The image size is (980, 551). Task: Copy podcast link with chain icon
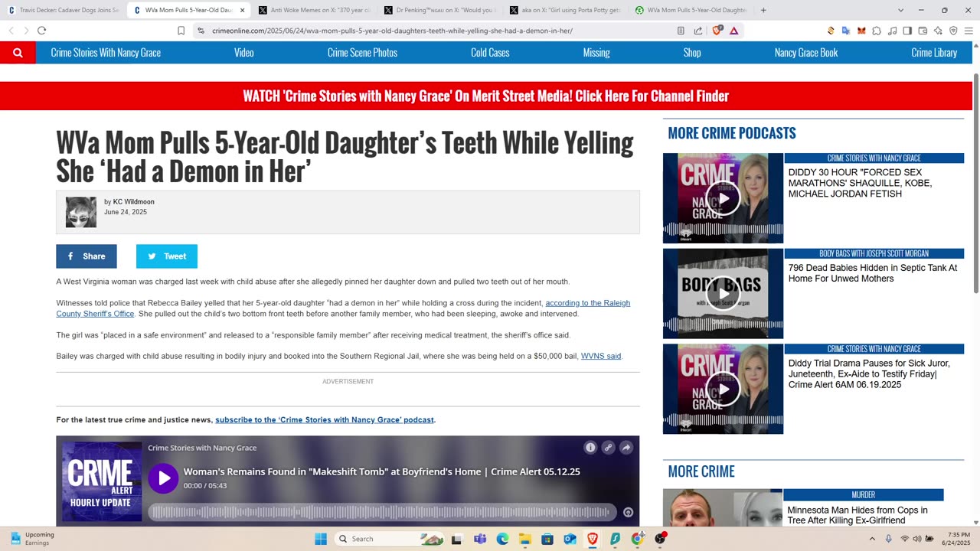[608, 448]
